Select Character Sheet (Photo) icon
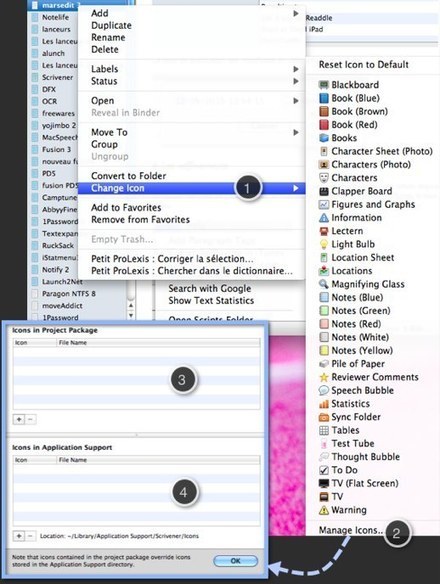440x584 pixels. click(376, 151)
